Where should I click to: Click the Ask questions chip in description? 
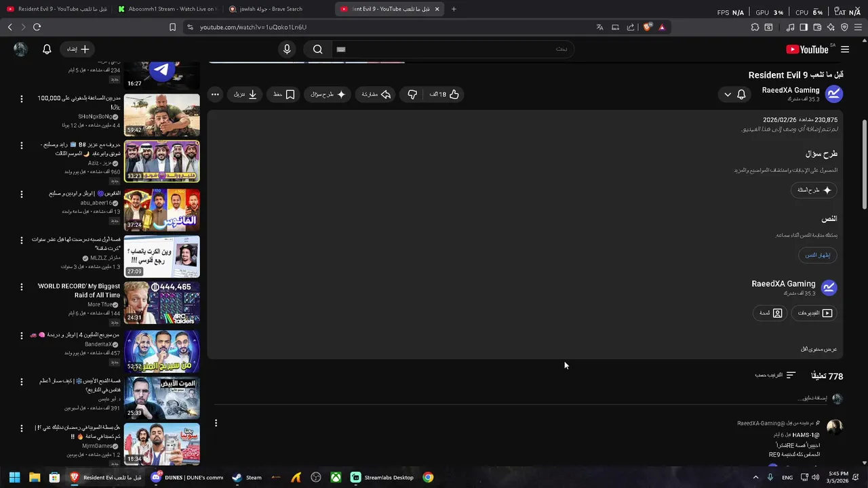pos(814,190)
